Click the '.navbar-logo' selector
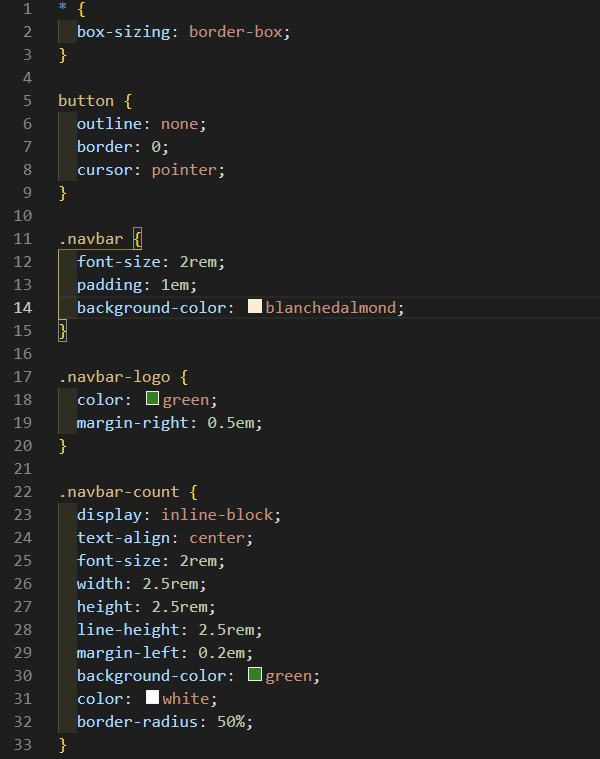 click(x=114, y=377)
